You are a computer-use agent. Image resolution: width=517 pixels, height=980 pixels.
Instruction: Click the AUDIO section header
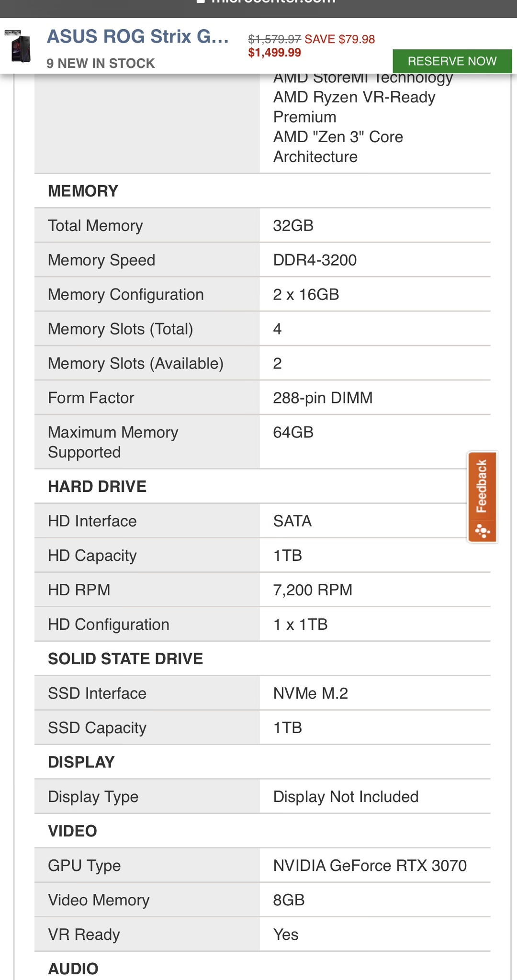coord(73,969)
